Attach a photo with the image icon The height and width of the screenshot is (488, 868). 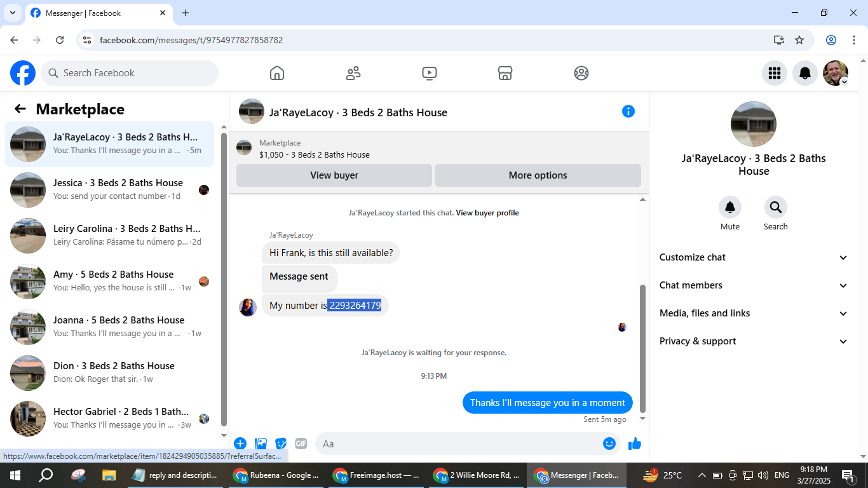(x=261, y=444)
